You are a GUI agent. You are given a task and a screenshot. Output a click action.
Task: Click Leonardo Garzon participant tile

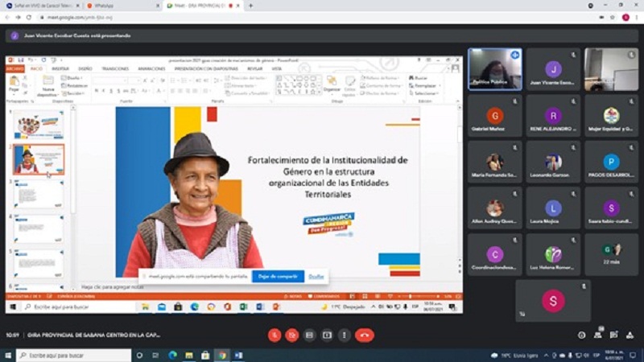tap(553, 162)
